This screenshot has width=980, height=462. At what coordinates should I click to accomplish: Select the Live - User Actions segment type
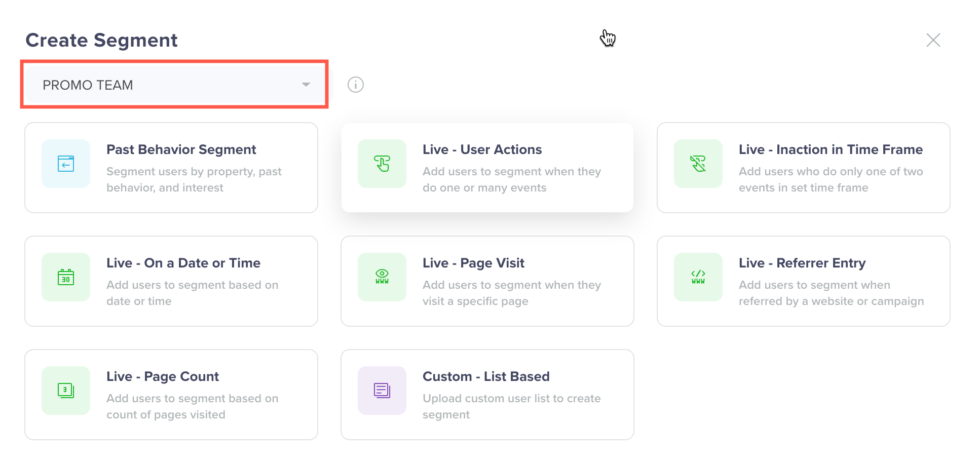tap(487, 167)
